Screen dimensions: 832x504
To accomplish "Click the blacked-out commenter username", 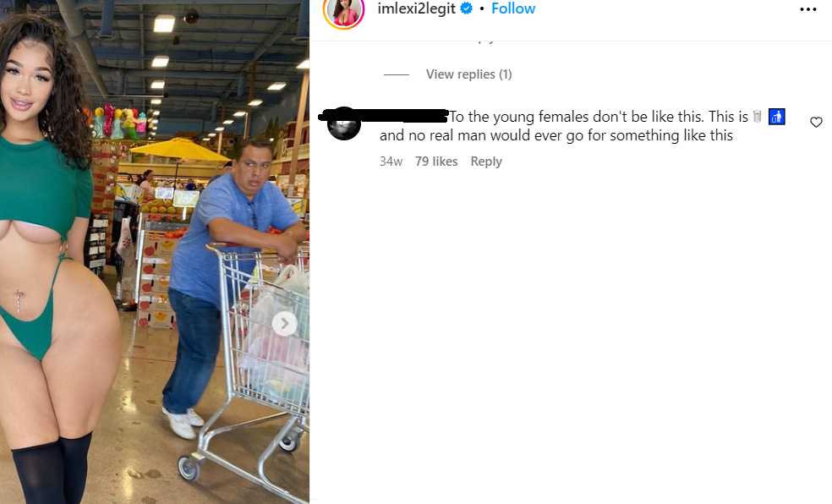I will [385, 115].
